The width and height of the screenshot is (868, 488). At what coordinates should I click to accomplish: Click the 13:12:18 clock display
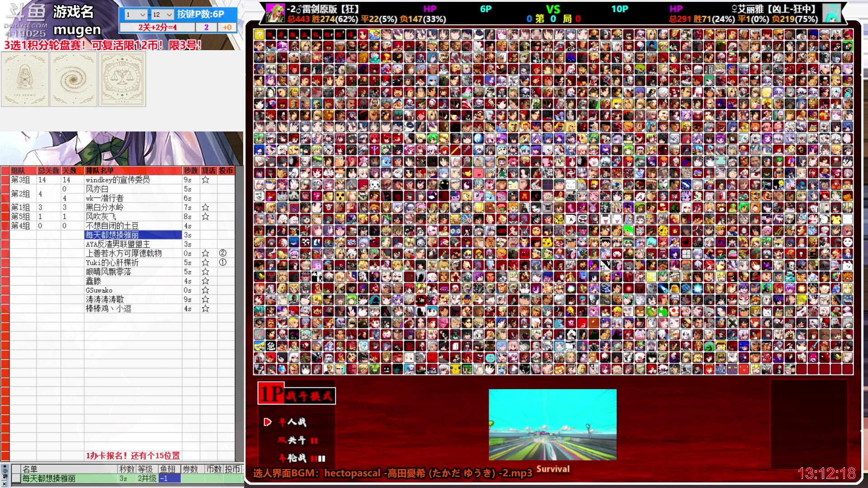pyautogui.click(x=826, y=473)
